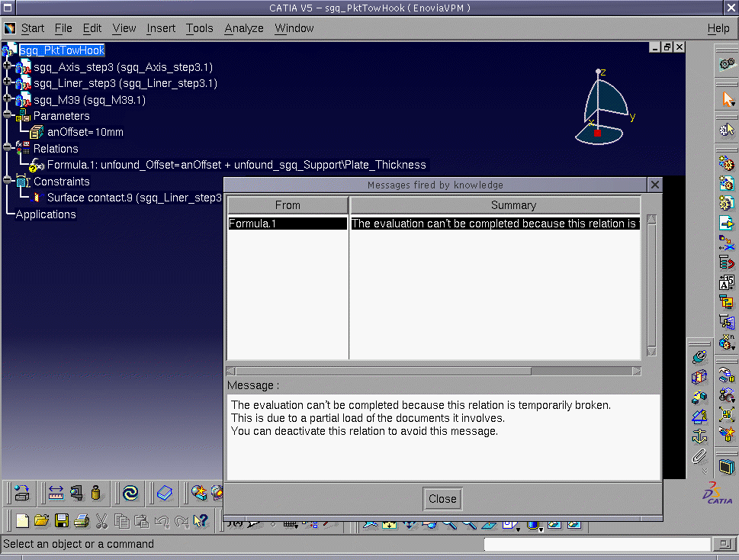739x560 pixels.
Task: Insert Existing Component with arrow icon
Action: coord(727,223)
